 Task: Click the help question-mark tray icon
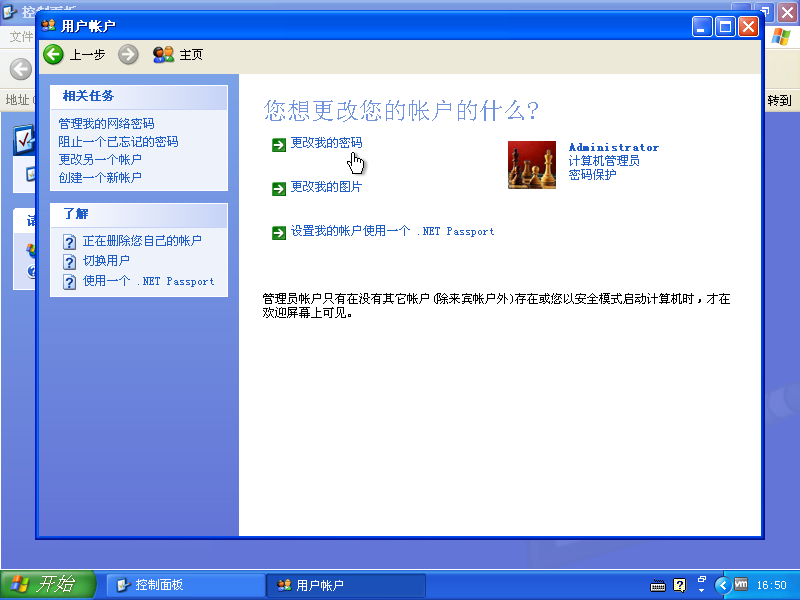[680, 585]
